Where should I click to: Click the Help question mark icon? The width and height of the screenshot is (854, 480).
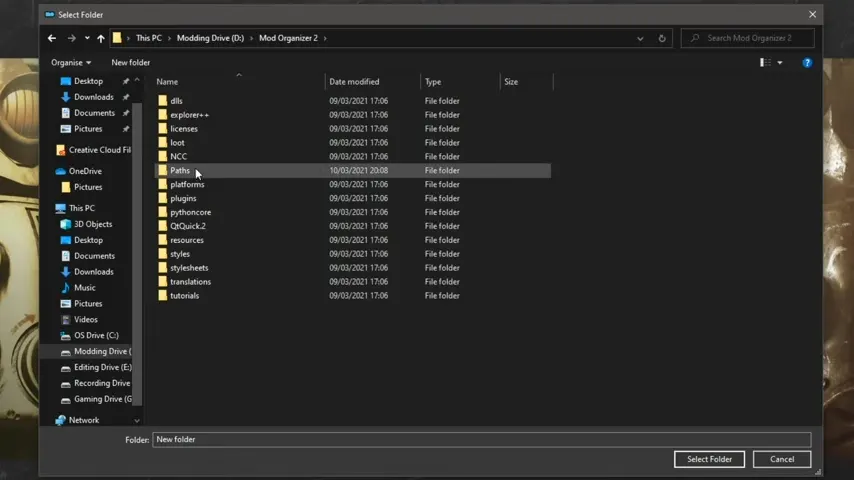coord(807,63)
